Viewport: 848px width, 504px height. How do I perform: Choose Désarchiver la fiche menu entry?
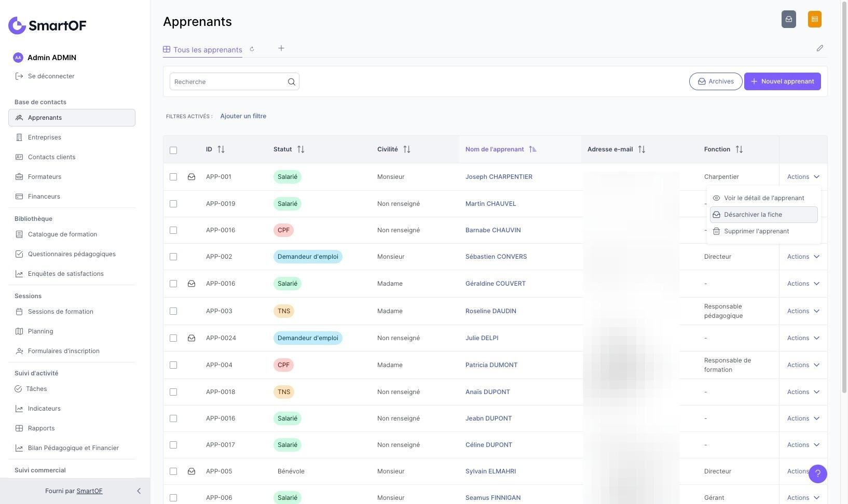764,215
